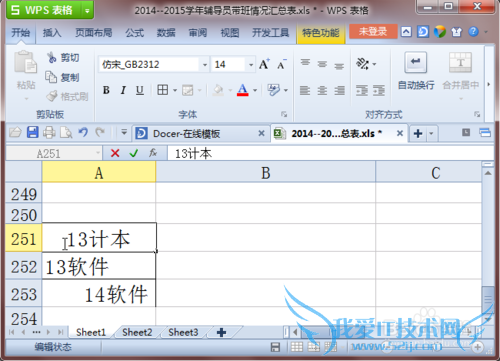
Task: Open borders dropdown arrow
Action: click(175, 90)
